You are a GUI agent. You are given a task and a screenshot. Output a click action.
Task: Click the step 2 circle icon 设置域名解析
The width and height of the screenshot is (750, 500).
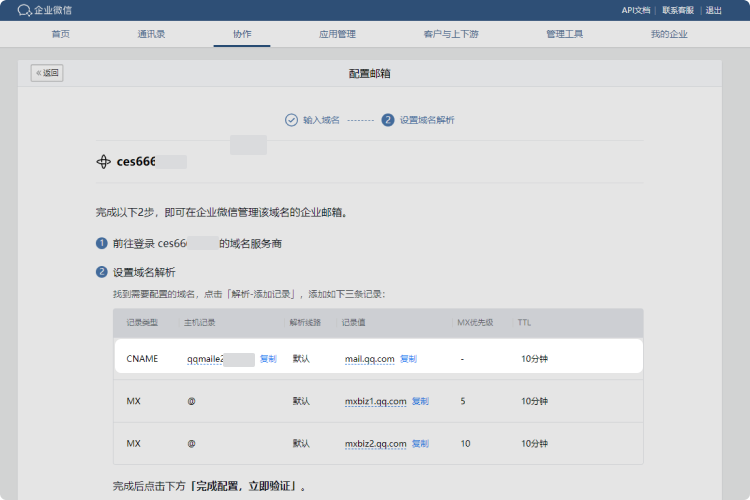(x=388, y=119)
